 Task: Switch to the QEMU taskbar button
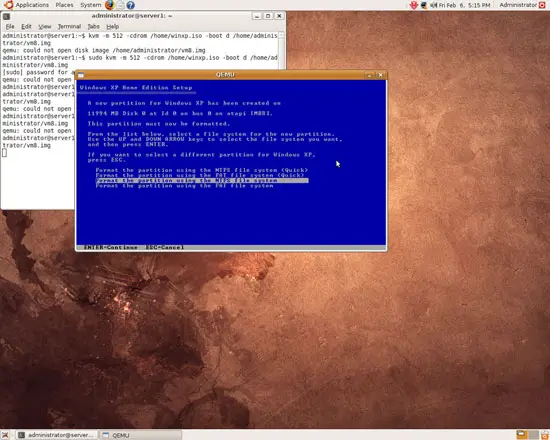pyautogui.click(x=140, y=435)
